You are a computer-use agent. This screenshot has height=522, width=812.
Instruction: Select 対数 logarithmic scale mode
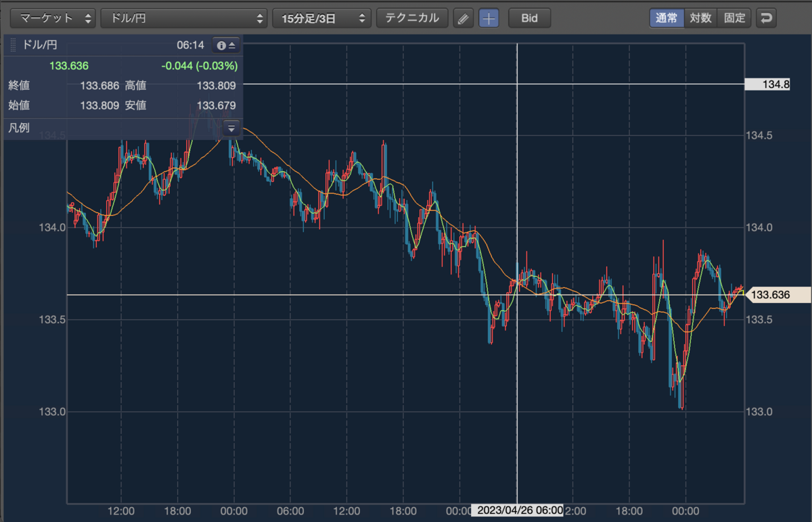click(x=700, y=18)
